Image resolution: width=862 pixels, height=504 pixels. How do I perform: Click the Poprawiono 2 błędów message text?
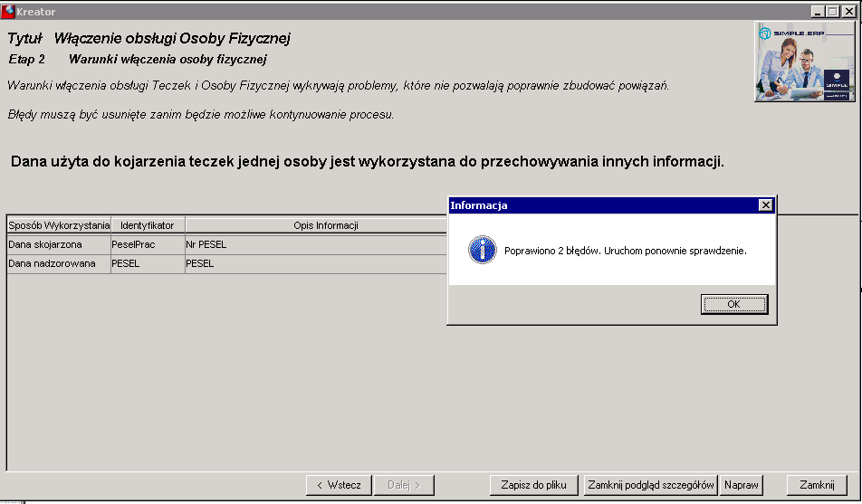click(x=626, y=251)
